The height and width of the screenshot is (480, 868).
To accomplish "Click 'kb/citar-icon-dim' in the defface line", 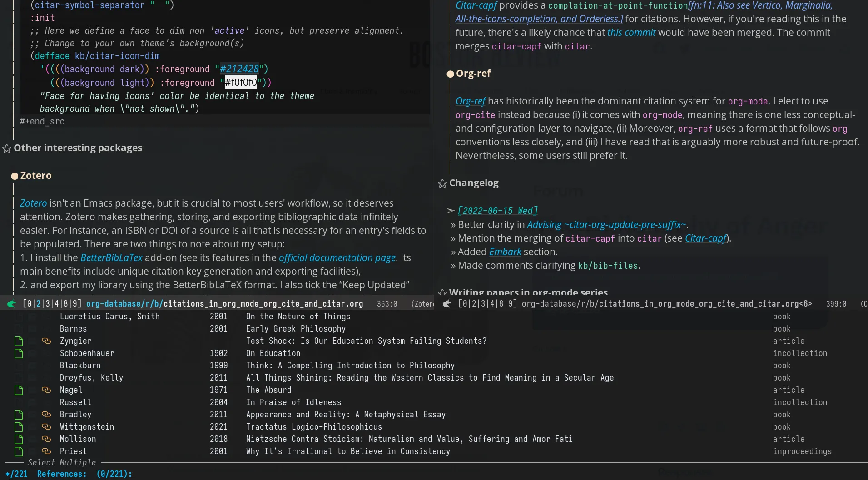I will [x=117, y=56].
